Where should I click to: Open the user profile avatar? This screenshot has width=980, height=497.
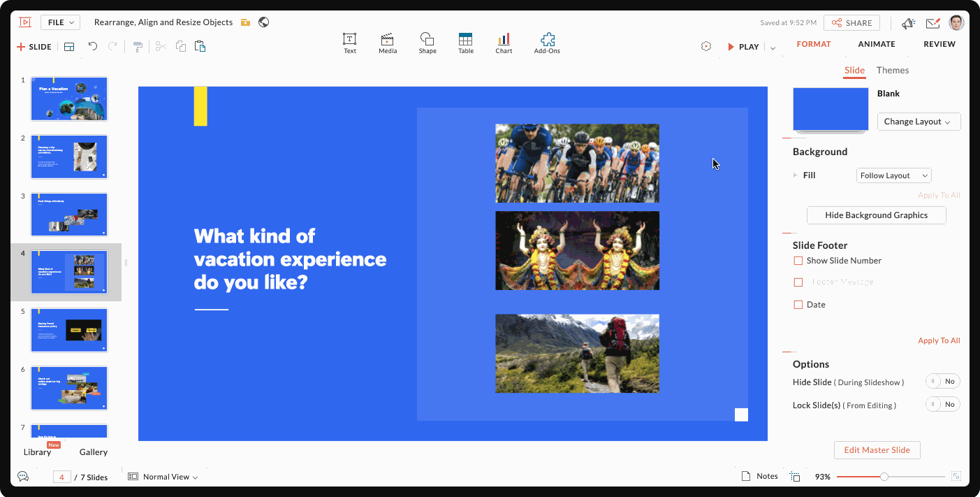pyautogui.click(x=956, y=22)
